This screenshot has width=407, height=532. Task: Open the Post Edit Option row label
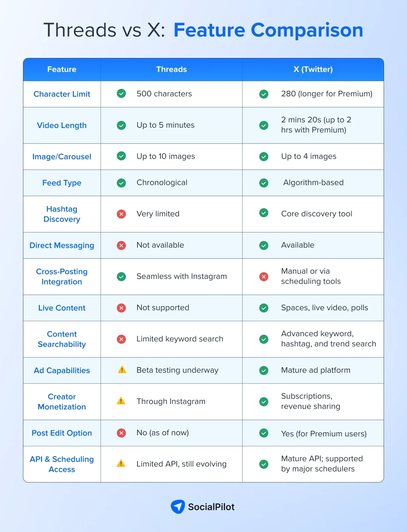click(x=62, y=433)
